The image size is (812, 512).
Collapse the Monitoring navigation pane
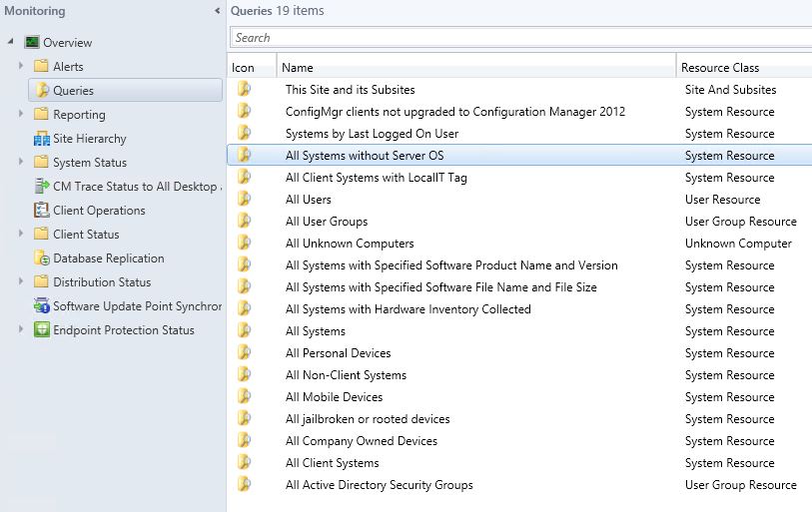tap(217, 11)
